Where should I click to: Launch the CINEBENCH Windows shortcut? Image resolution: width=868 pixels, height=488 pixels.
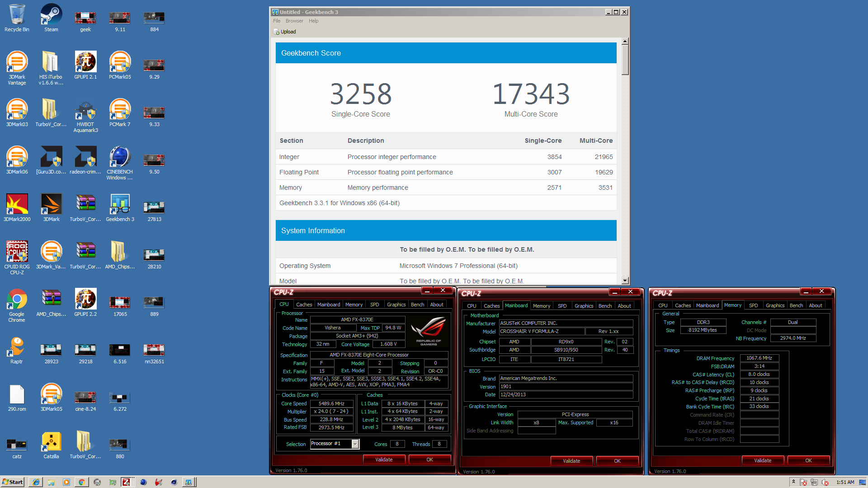[x=120, y=163]
